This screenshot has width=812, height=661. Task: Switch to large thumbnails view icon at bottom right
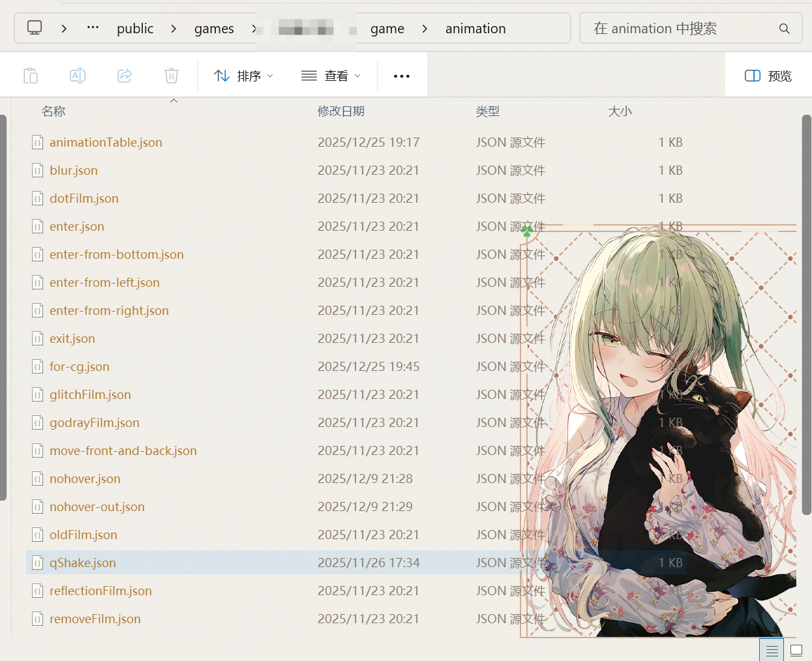click(796, 651)
